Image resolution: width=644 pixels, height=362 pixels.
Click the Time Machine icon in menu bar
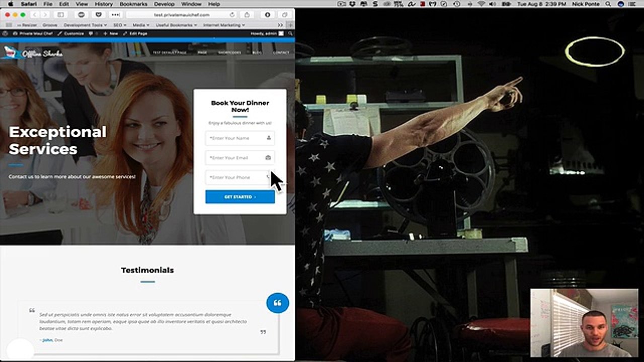pyautogui.click(x=456, y=4)
